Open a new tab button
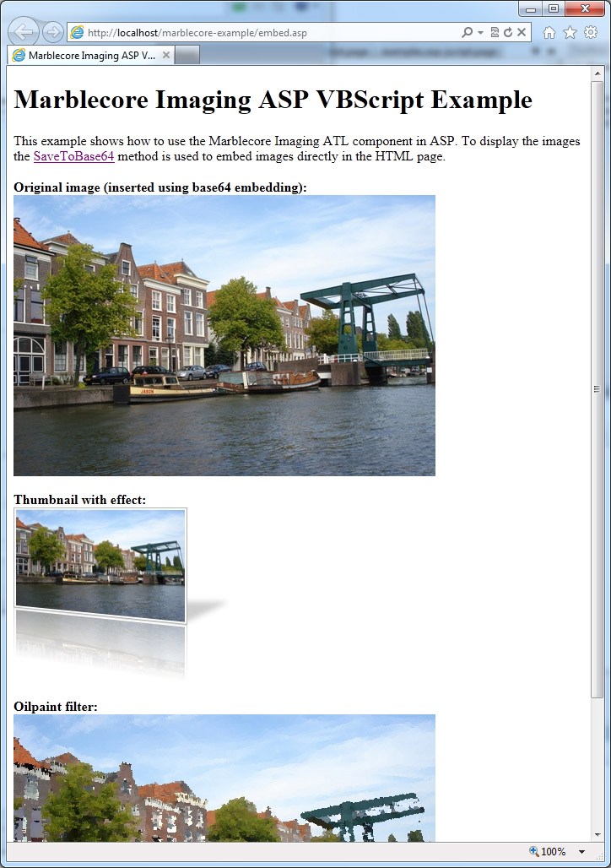 [187, 56]
